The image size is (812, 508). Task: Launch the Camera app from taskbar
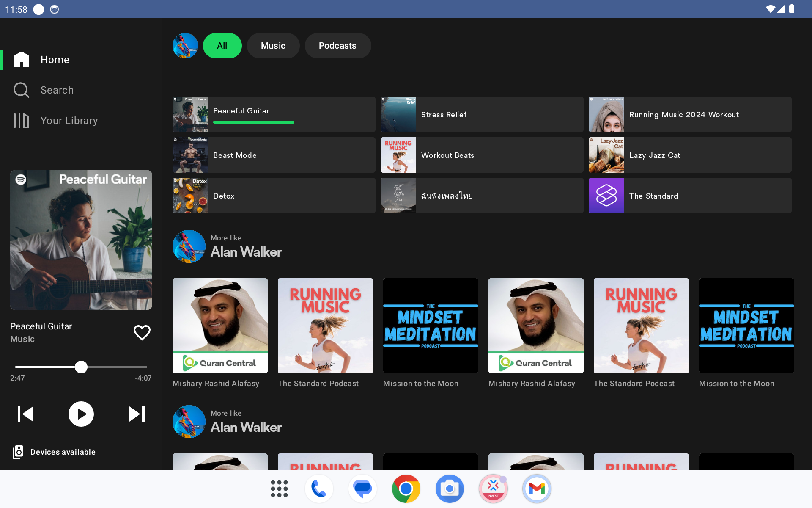pyautogui.click(x=450, y=489)
